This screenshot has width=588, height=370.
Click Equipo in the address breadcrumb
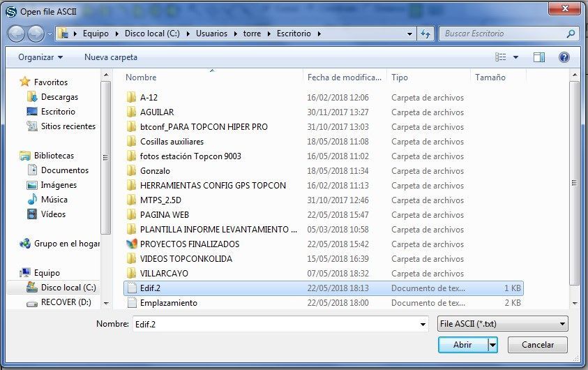pos(96,34)
